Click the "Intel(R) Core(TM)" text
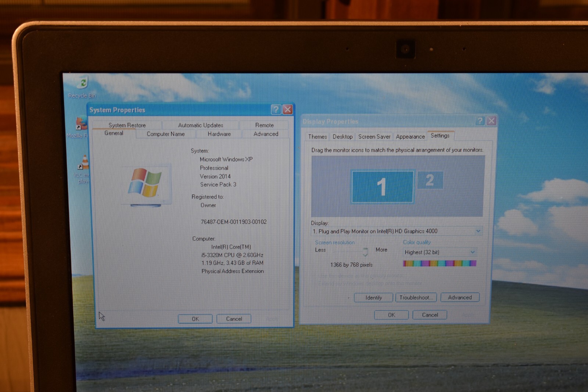588x392 pixels. [231, 247]
